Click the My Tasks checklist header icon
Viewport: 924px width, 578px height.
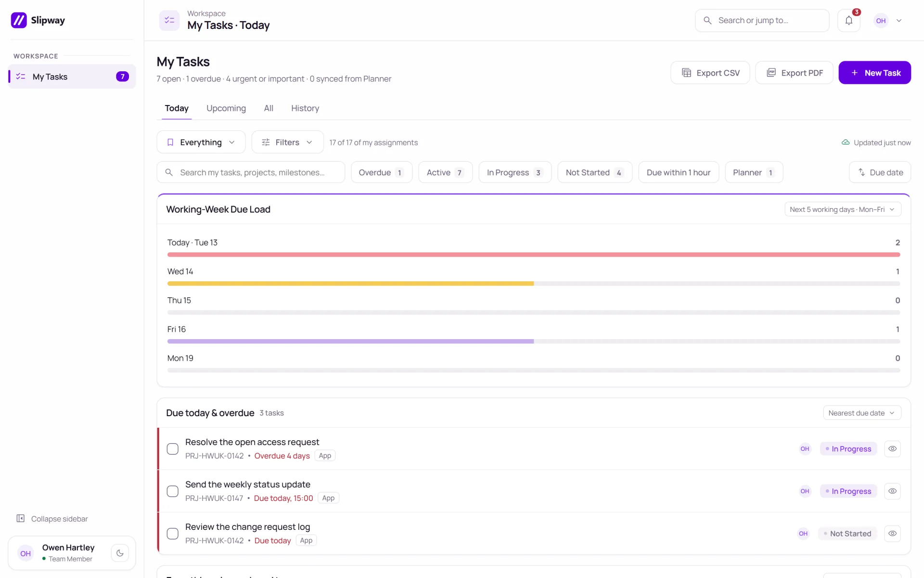point(169,20)
